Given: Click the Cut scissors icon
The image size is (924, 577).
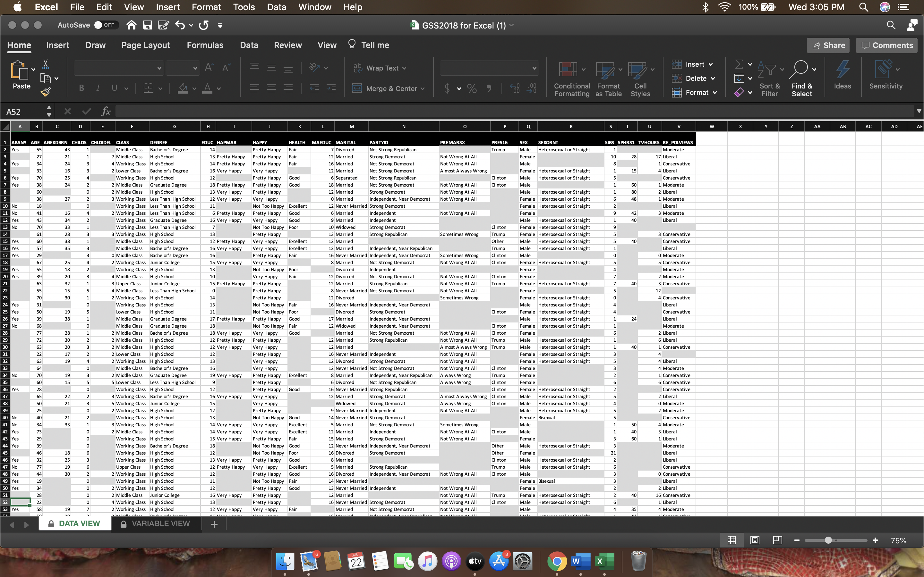Looking at the screenshot, I should [x=46, y=64].
